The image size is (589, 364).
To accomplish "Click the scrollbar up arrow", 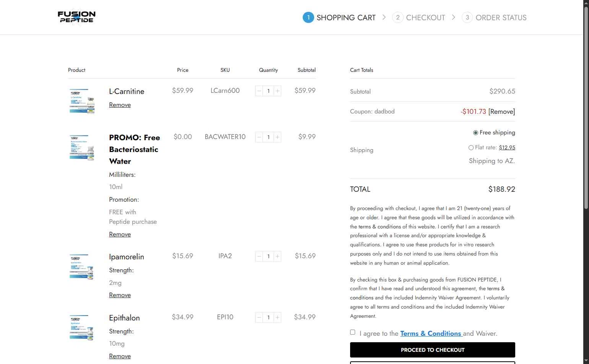I will (x=586, y=3).
